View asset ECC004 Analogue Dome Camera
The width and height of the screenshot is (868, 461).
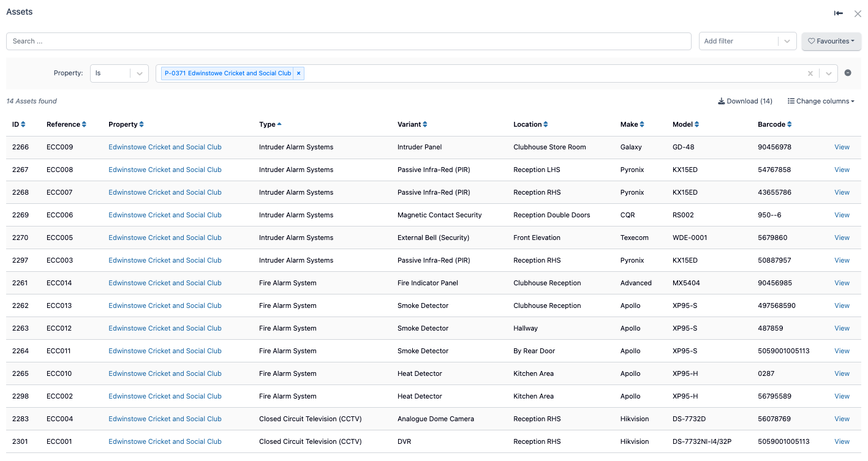click(x=842, y=419)
